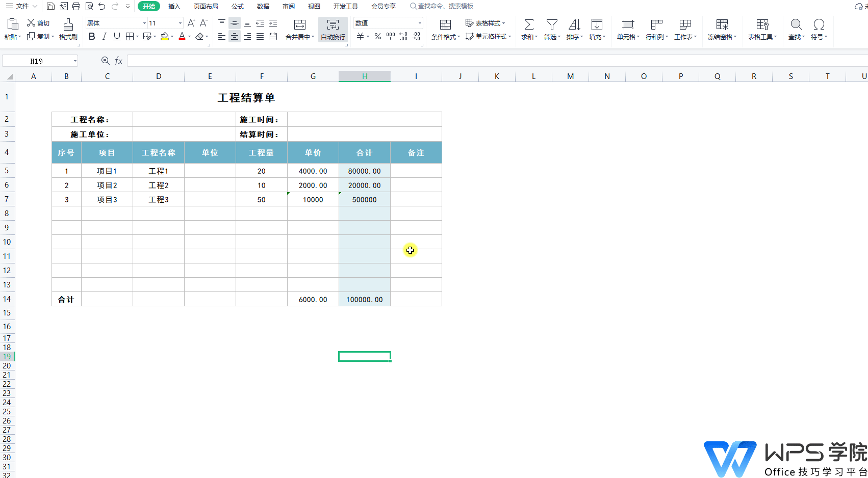The width and height of the screenshot is (868, 478).
Task: Click the Print icon
Action: pos(76,6)
